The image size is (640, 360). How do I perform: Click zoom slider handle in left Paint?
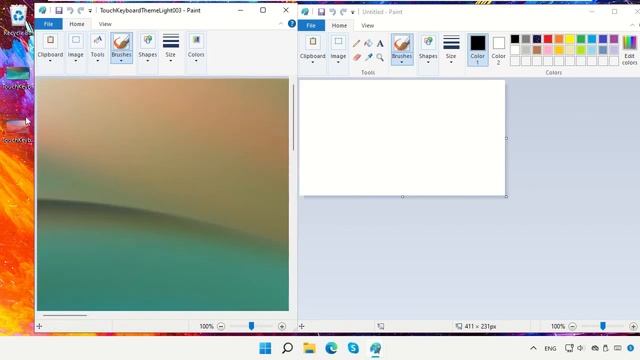click(x=251, y=326)
